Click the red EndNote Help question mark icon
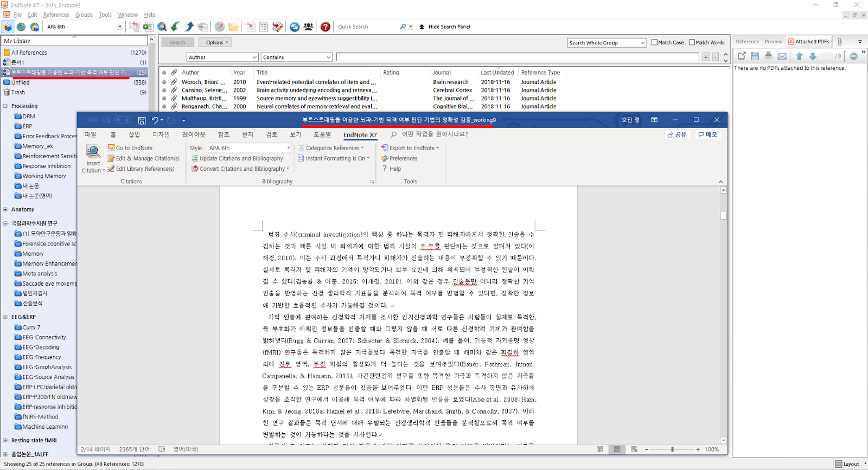This screenshot has height=470, width=868. [x=325, y=27]
